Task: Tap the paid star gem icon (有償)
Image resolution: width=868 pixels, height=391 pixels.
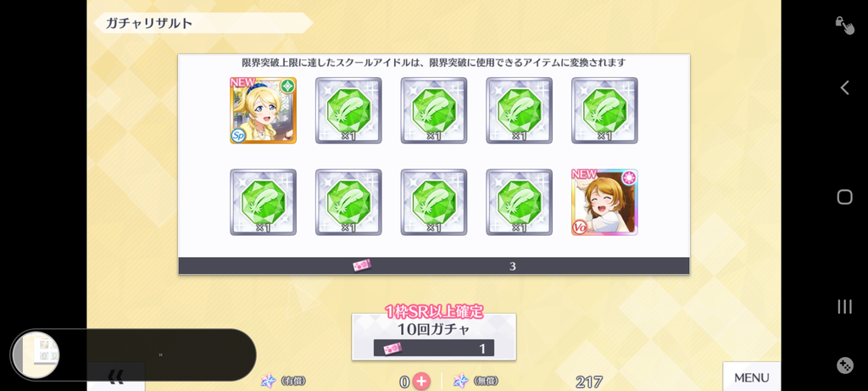Action: click(x=269, y=381)
